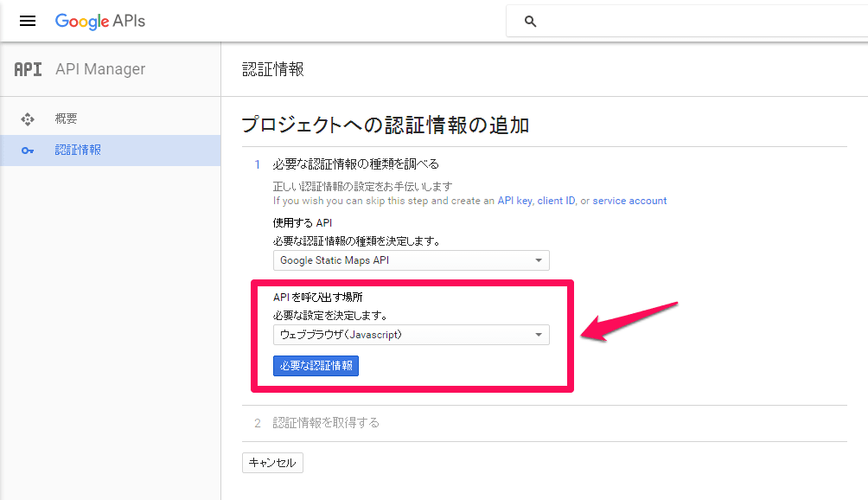Open the client ID link
The image size is (868, 500).
tap(556, 201)
